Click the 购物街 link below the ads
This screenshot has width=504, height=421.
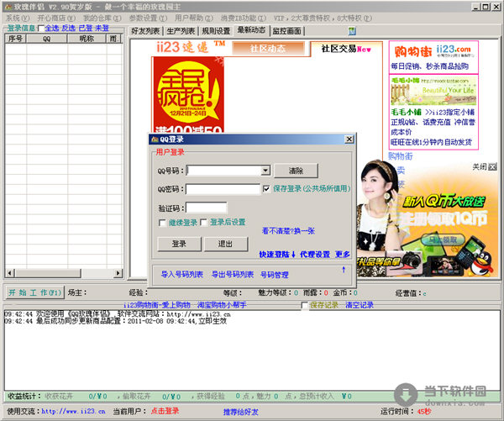click(401, 156)
